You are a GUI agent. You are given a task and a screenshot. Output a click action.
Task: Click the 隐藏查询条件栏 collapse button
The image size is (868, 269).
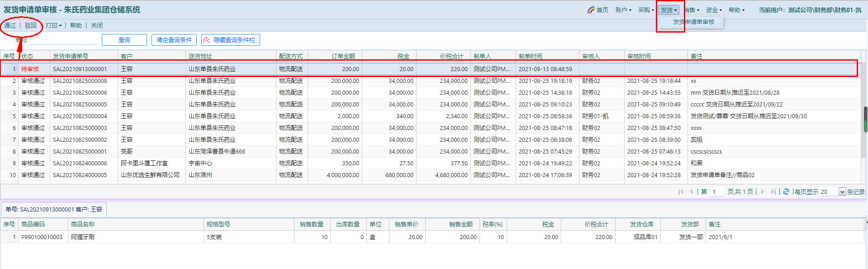pyautogui.click(x=230, y=40)
